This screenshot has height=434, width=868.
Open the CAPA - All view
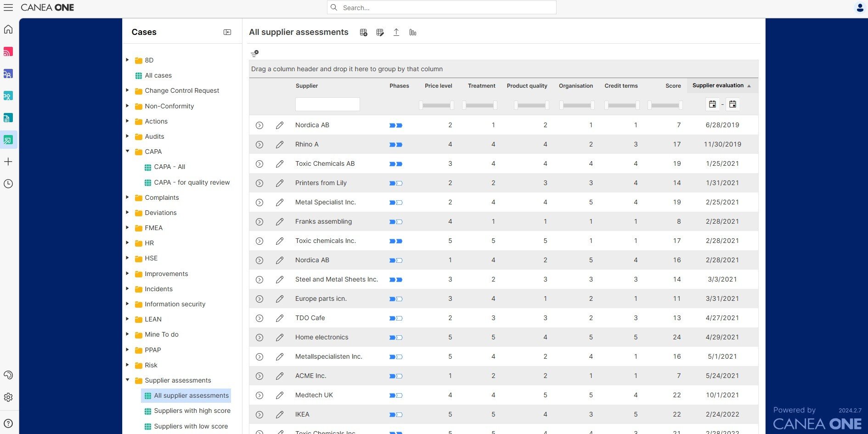point(170,167)
